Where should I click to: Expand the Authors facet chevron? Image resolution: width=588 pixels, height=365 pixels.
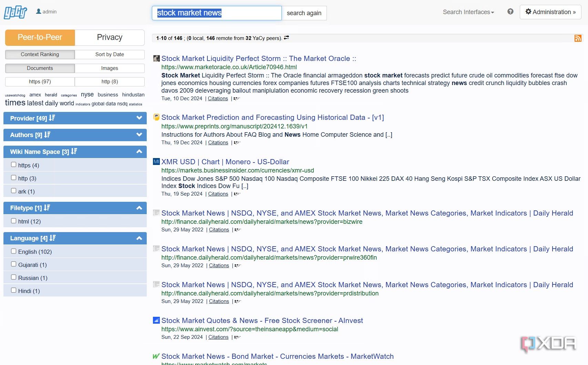(x=139, y=135)
